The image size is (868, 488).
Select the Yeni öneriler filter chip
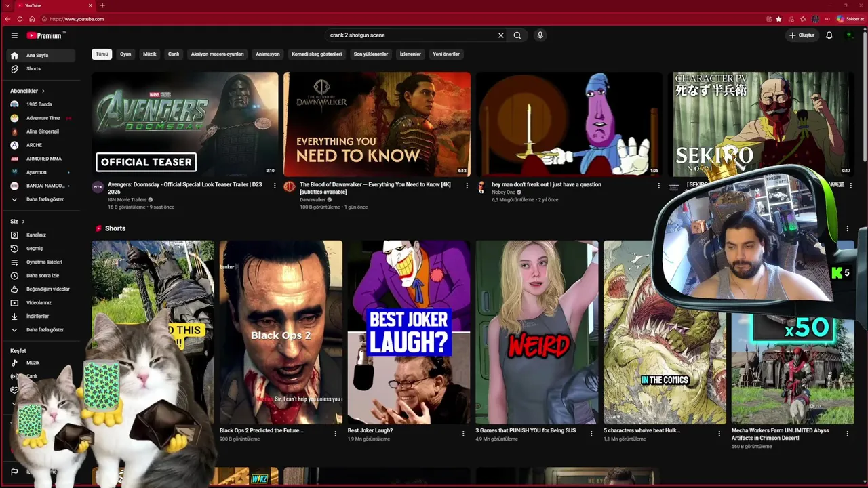[446, 54]
